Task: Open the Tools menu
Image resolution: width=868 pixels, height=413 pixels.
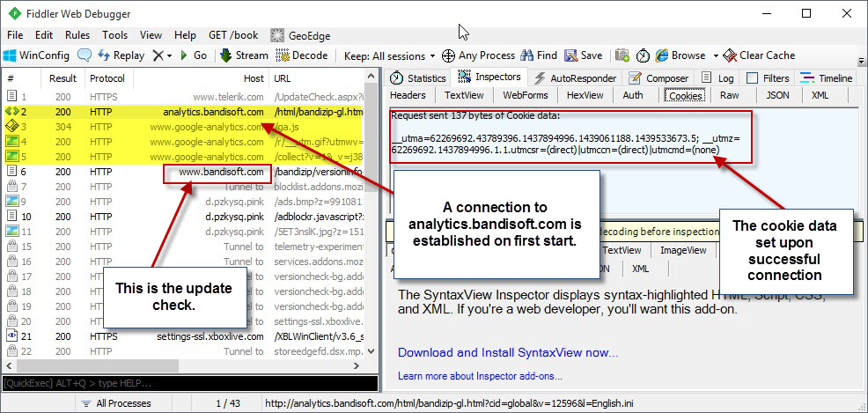Action: point(115,35)
